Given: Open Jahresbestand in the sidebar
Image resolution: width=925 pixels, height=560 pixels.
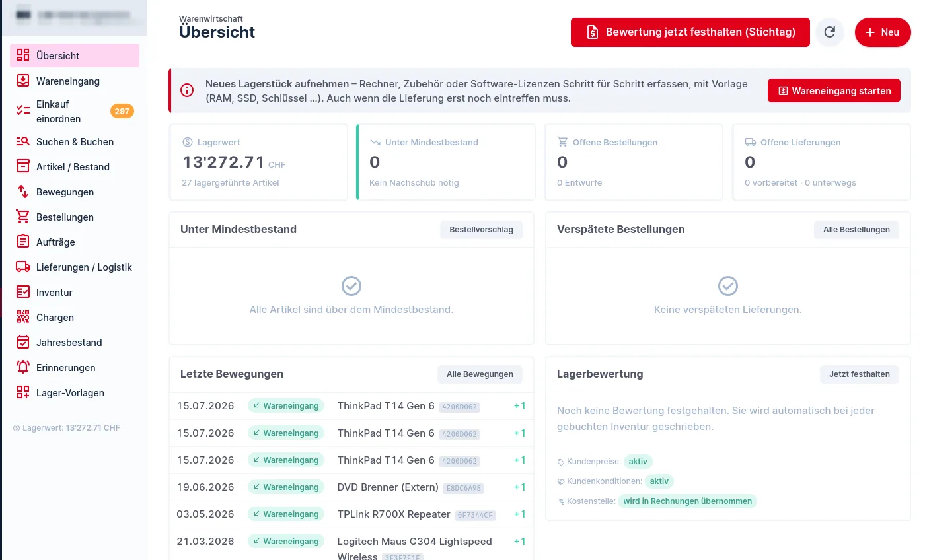Looking at the screenshot, I should pos(75,342).
